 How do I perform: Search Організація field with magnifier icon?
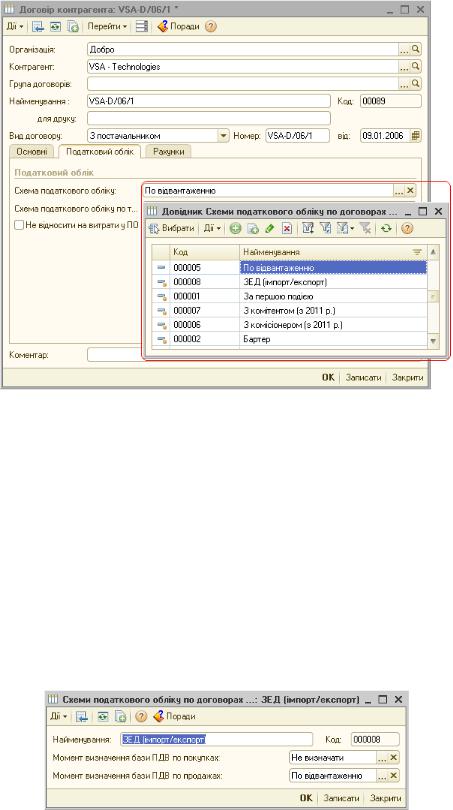tap(416, 50)
